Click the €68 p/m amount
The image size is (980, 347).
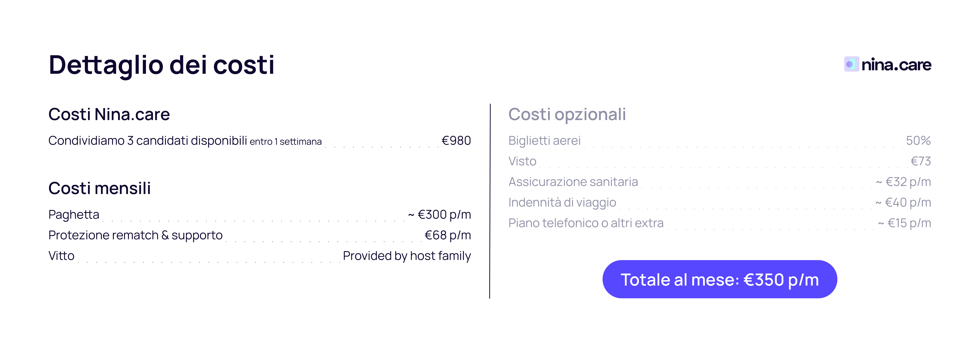click(x=447, y=235)
